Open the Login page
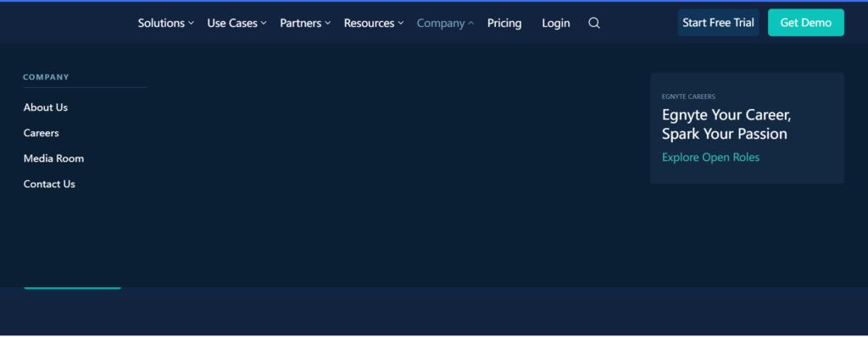Screen dimensions: 868x337 pyautogui.click(x=556, y=23)
